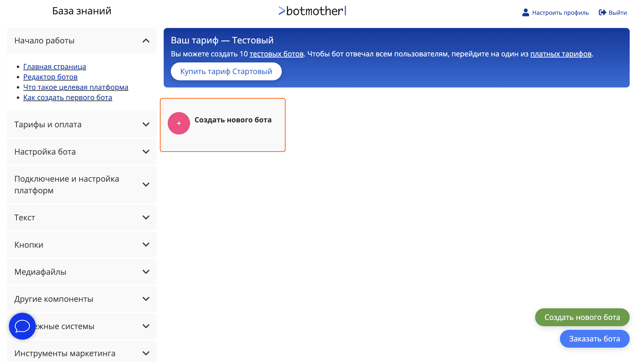Click the profile person icon

[x=525, y=13]
